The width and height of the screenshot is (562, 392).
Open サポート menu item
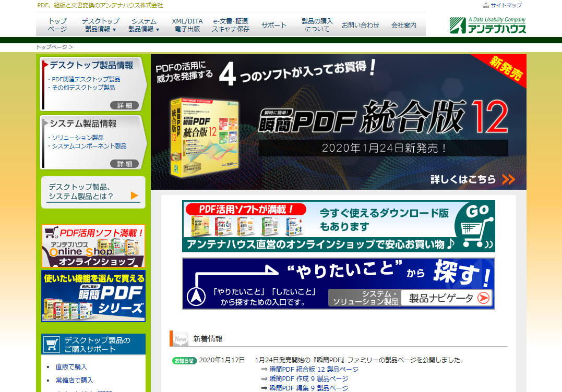click(274, 25)
